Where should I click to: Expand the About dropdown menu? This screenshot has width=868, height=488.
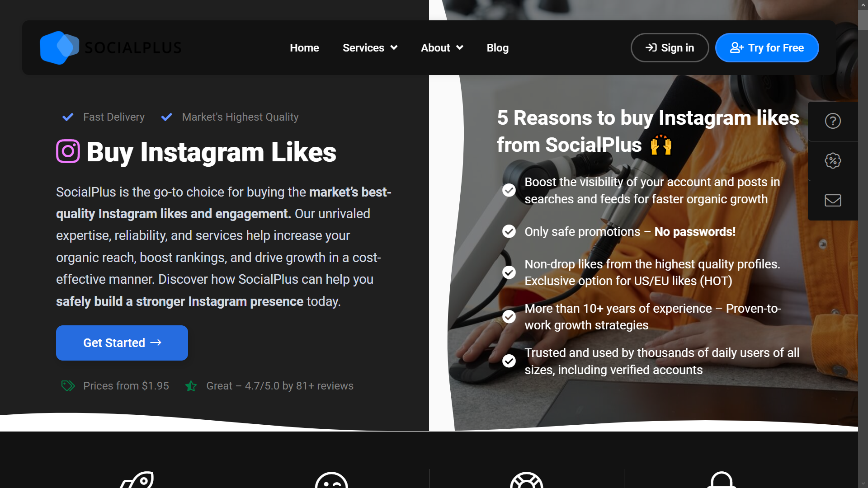(442, 47)
